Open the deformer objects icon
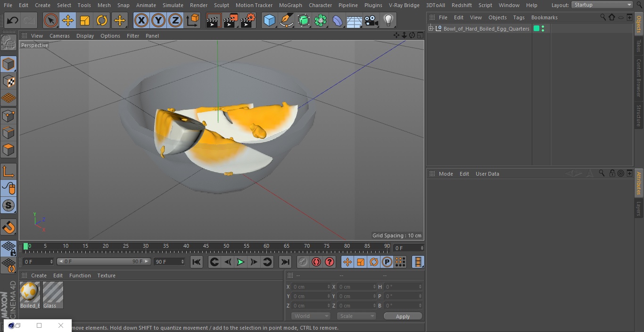Screen dimensions: 644x332 click(338, 20)
